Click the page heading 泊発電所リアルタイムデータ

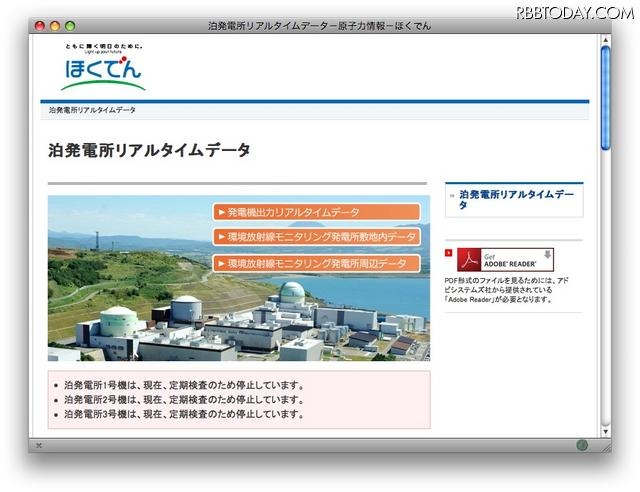[149, 150]
